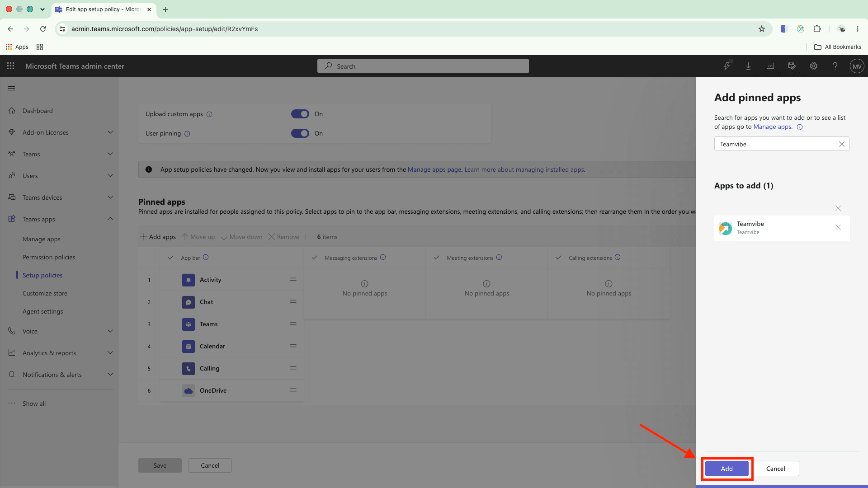The height and width of the screenshot is (488, 868).
Task: Open Cloud Shell icon in header
Action: pos(770,66)
